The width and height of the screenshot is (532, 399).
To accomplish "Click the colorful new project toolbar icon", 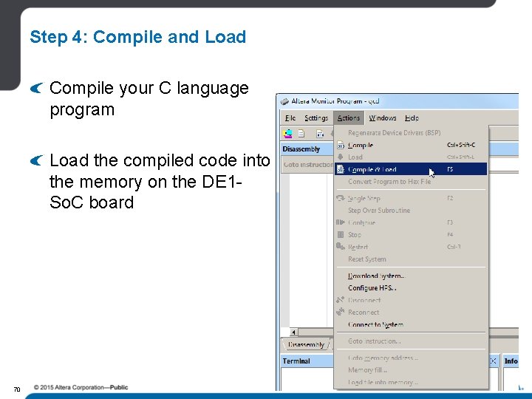I will 287,134.
